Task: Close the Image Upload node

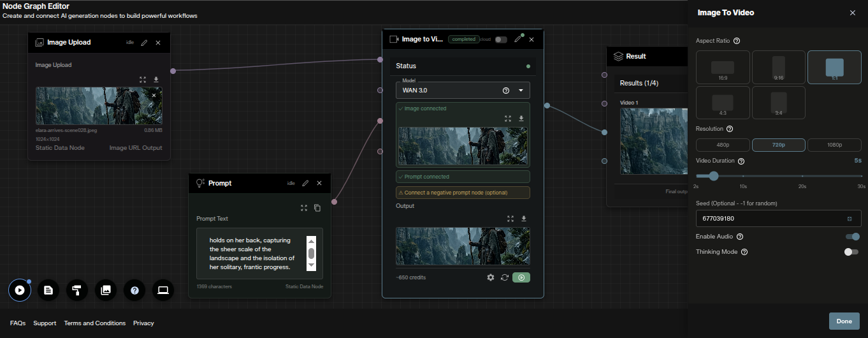Action: click(x=158, y=43)
